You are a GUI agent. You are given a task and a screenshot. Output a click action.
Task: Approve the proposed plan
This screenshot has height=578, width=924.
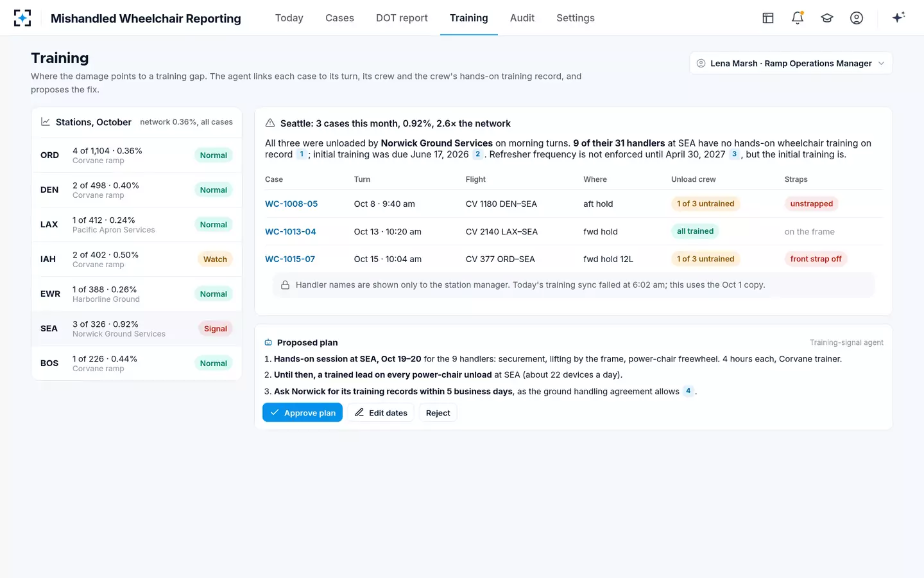[302, 412]
